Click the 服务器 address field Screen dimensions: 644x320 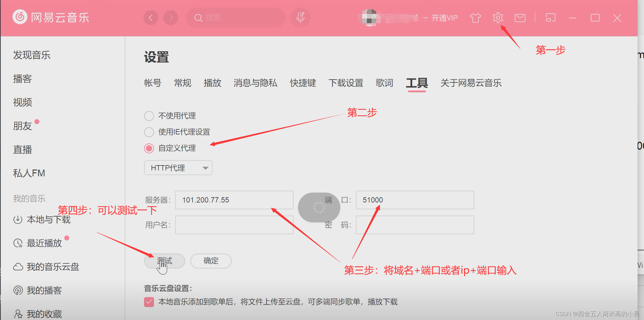[234, 200]
